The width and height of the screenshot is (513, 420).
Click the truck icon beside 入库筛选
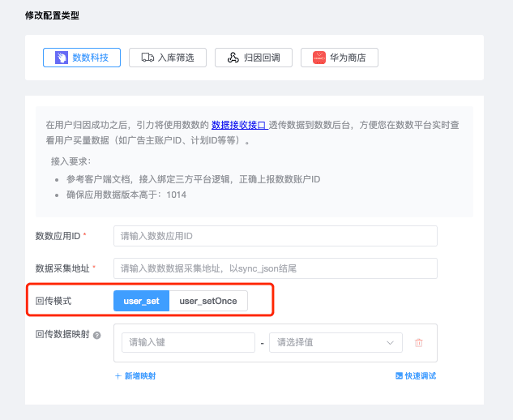(x=147, y=58)
